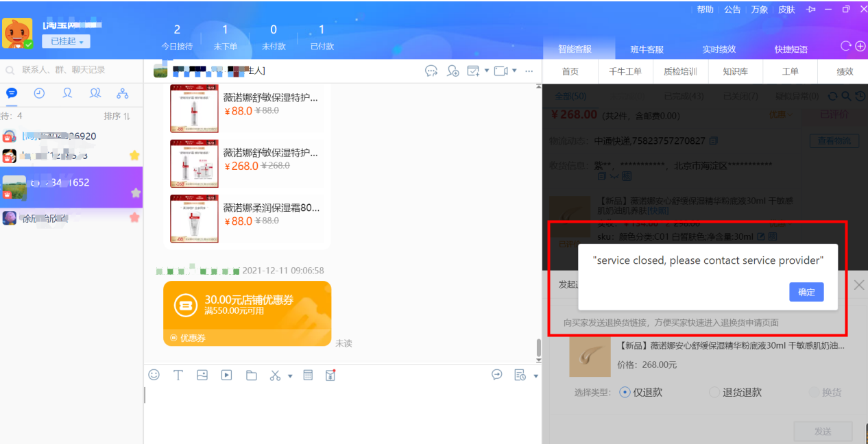The height and width of the screenshot is (444, 868).
Task: Click the send image icon
Action: (202, 375)
